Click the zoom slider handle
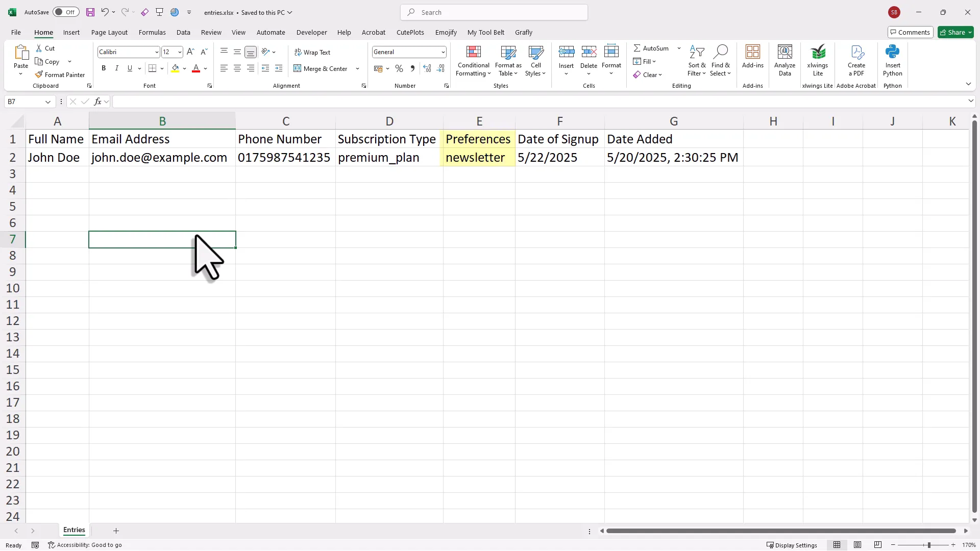The width and height of the screenshot is (980, 551). (x=929, y=545)
